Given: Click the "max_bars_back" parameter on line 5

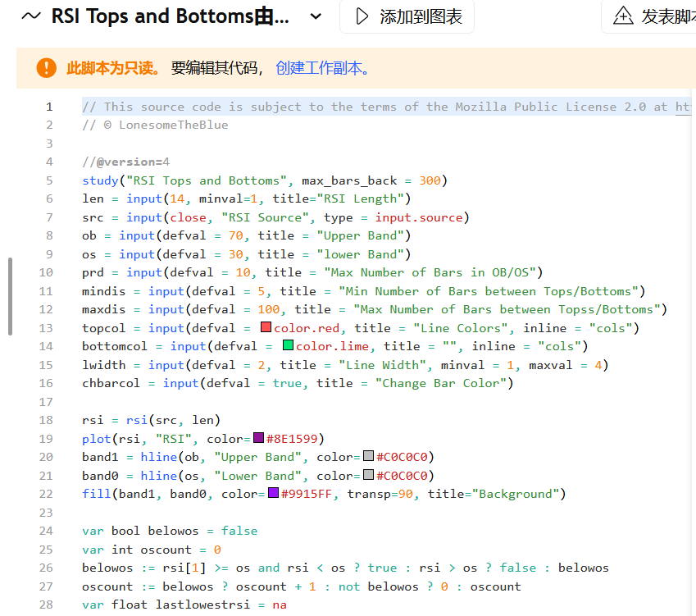Looking at the screenshot, I should [x=349, y=180].
